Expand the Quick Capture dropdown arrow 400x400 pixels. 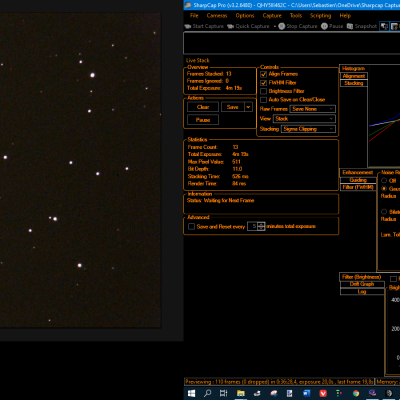(274, 26)
